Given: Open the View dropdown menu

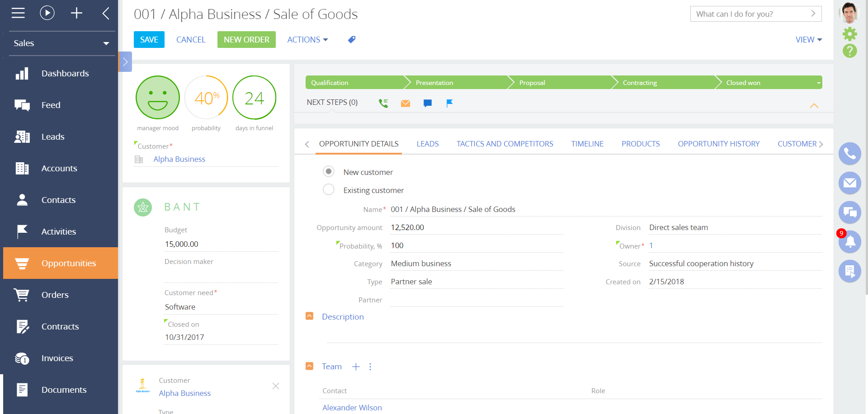Looking at the screenshot, I should point(808,40).
